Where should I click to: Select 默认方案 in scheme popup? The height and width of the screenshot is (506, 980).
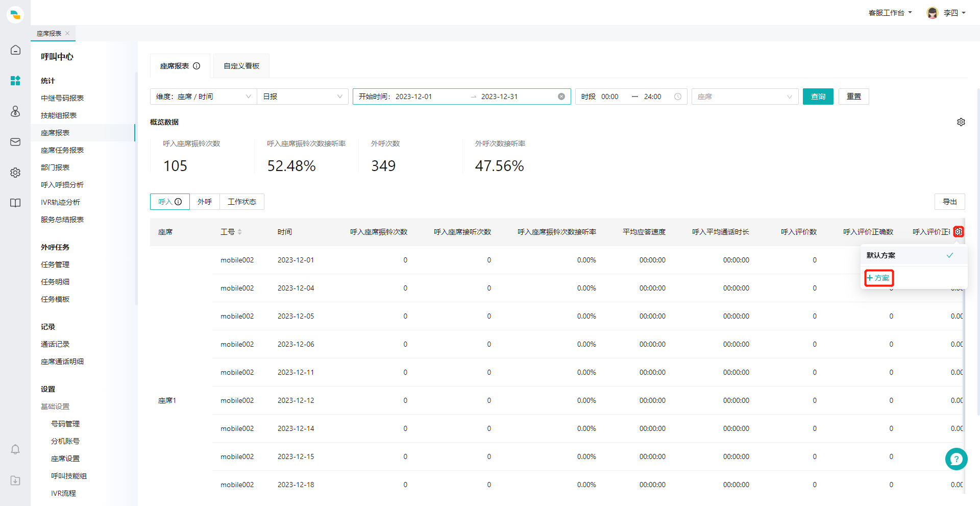(914, 255)
